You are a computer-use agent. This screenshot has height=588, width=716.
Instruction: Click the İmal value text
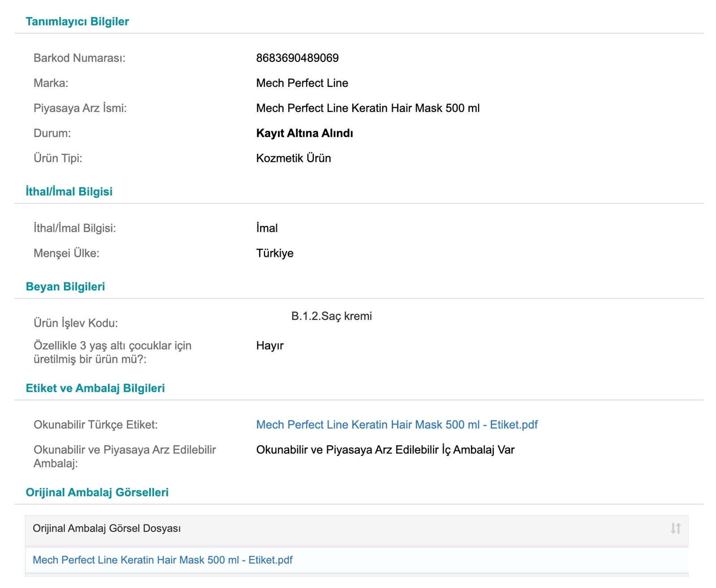(x=267, y=228)
